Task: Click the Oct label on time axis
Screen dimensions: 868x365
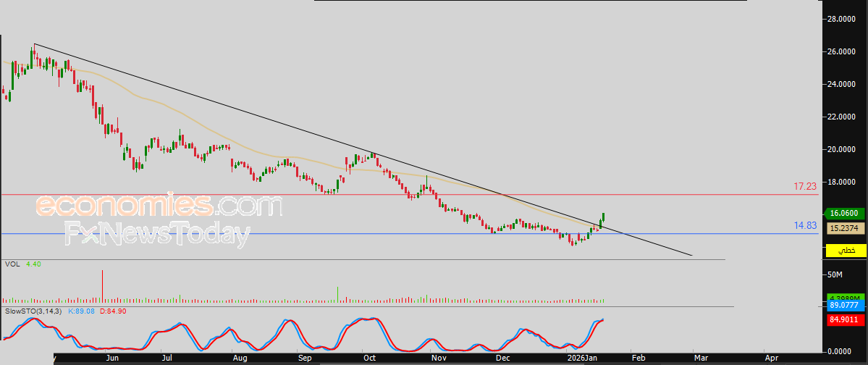Action: pyautogui.click(x=369, y=358)
